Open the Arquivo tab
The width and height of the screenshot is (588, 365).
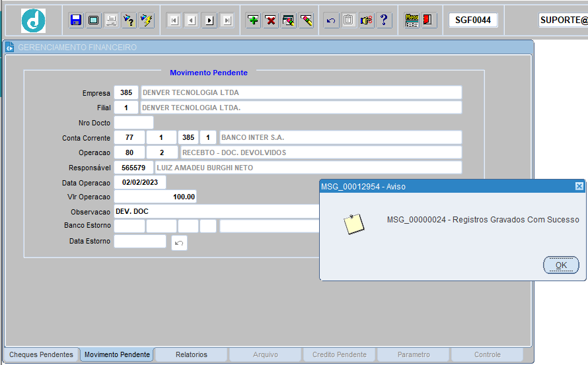tap(266, 354)
